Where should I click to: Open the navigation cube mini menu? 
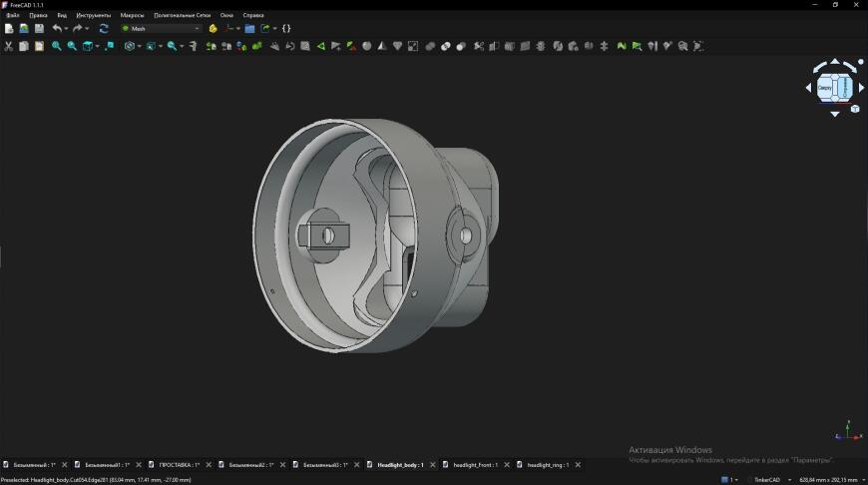[x=855, y=109]
